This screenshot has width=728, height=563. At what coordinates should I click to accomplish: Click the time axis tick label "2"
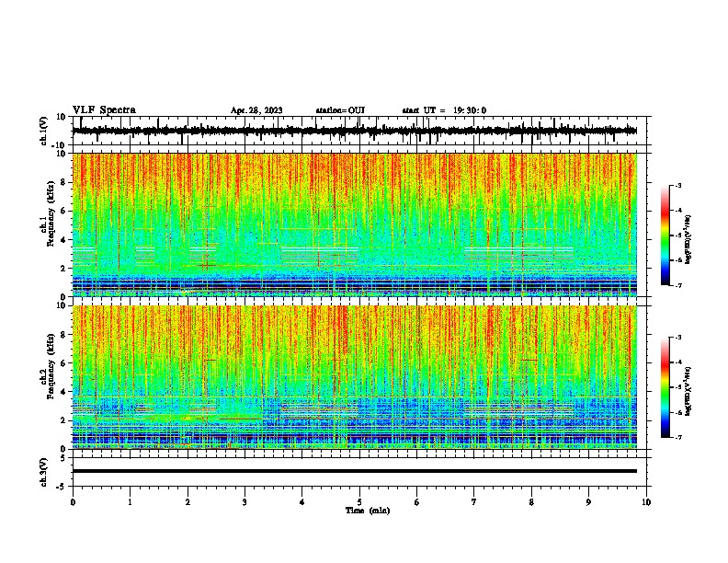pos(188,502)
